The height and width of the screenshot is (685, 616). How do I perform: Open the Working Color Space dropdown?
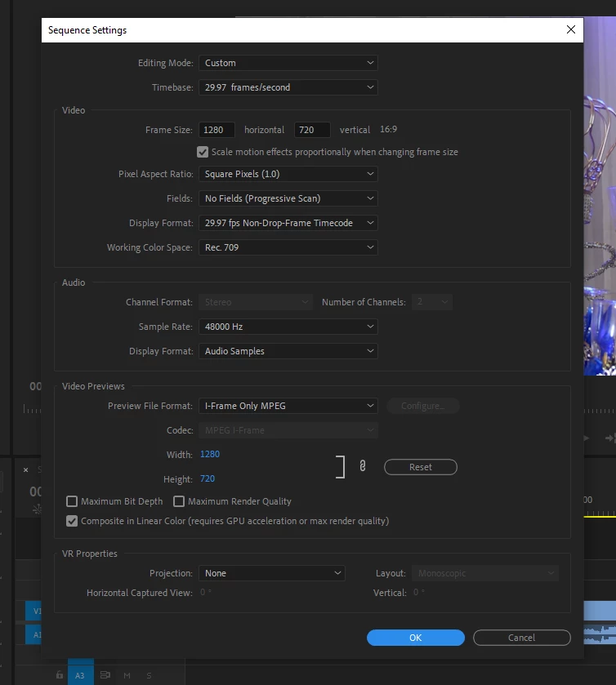click(288, 247)
